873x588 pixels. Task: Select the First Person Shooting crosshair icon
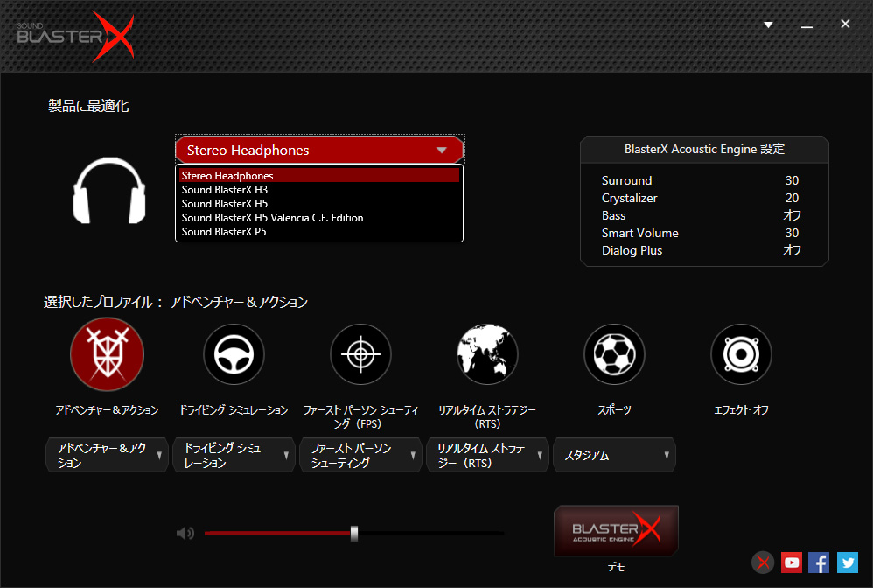pos(360,354)
